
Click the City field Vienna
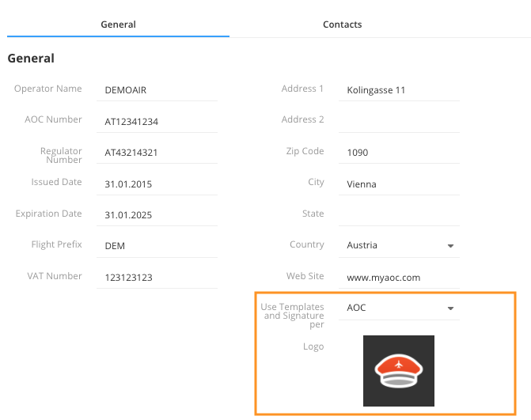pos(399,184)
